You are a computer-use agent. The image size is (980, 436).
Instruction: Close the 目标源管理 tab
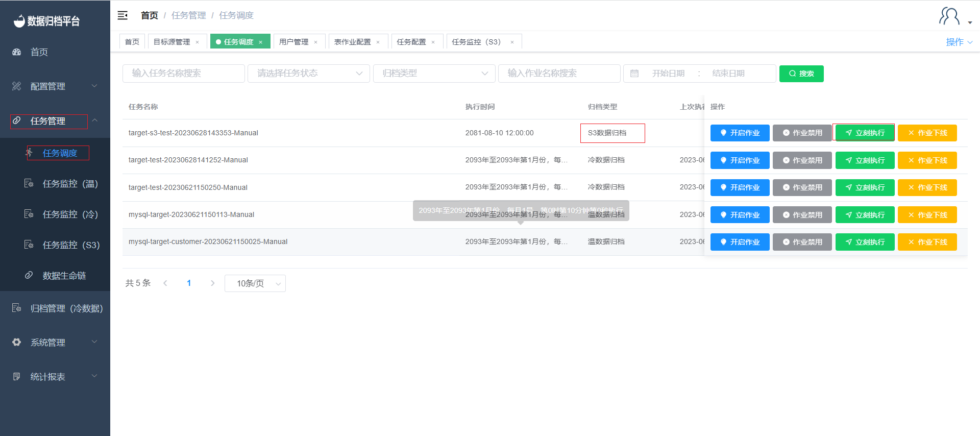tap(198, 42)
